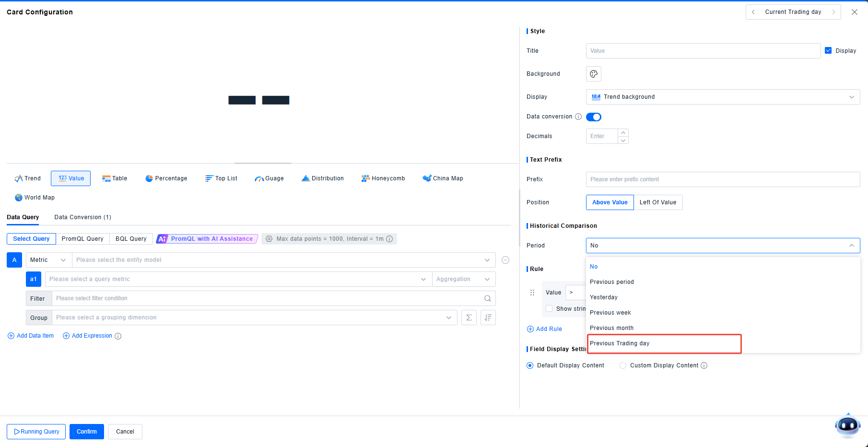The height and width of the screenshot is (447, 868).
Task: Open the max data points settings gear
Action: point(269,239)
